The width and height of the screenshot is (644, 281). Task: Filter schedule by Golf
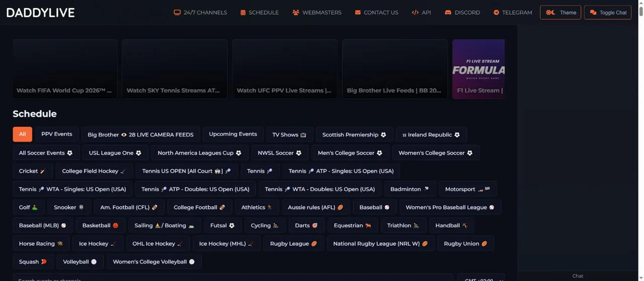click(x=29, y=207)
